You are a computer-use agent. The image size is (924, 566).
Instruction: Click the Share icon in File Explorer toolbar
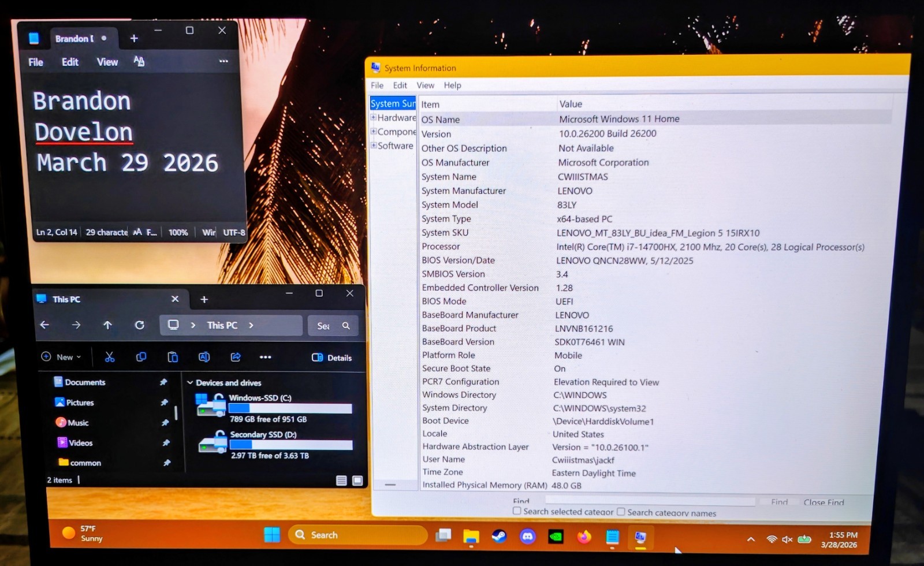pyautogui.click(x=236, y=357)
